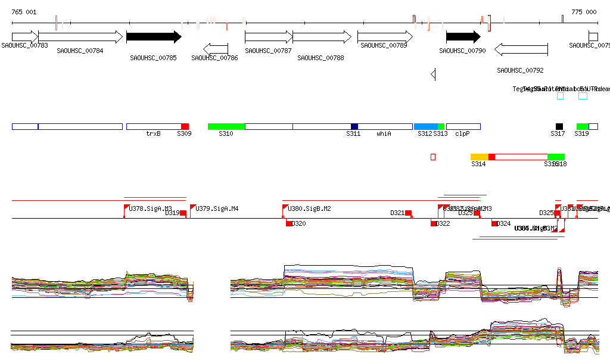Viewport: 610px width, 364px height.
Task: Click the SAOUHSC_00785 gene label
Action: (x=153, y=58)
